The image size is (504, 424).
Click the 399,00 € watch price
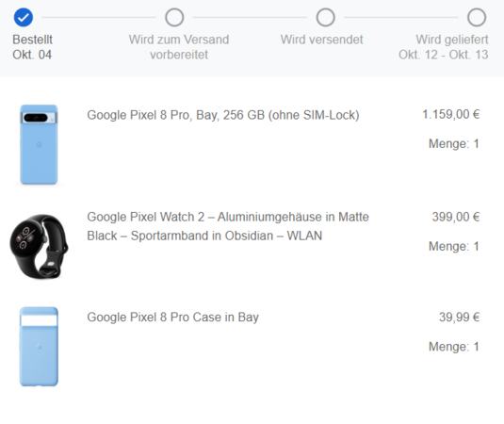(456, 217)
